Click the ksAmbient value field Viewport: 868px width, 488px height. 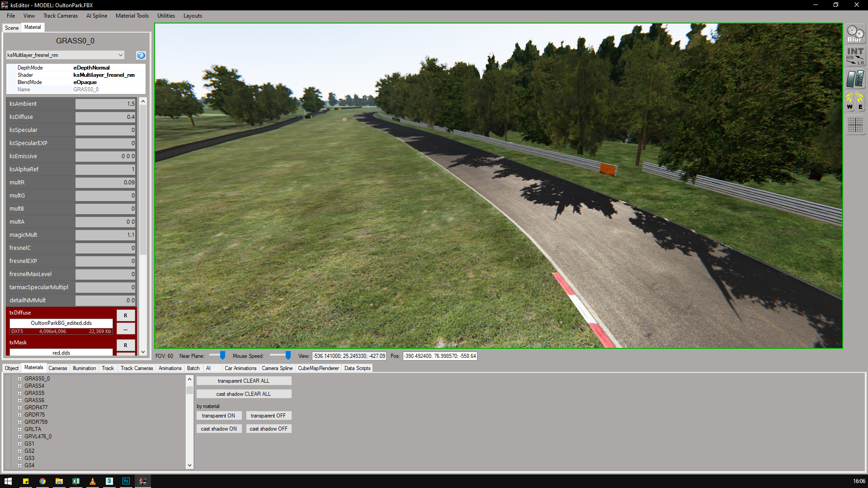pos(105,104)
